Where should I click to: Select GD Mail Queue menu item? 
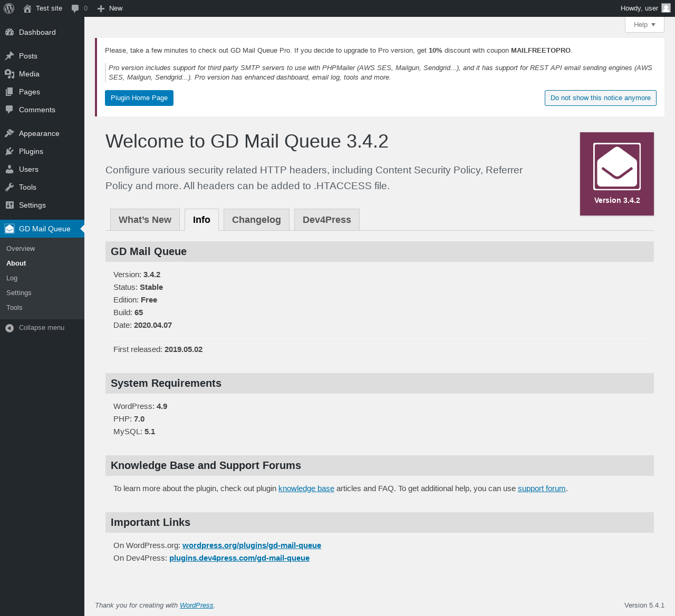(x=42, y=229)
